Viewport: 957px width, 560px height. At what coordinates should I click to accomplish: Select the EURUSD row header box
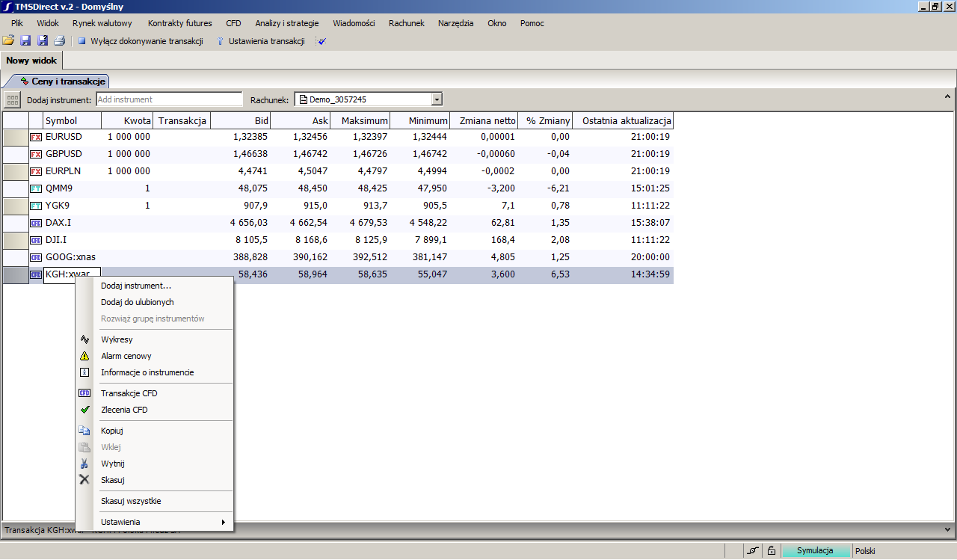15,137
